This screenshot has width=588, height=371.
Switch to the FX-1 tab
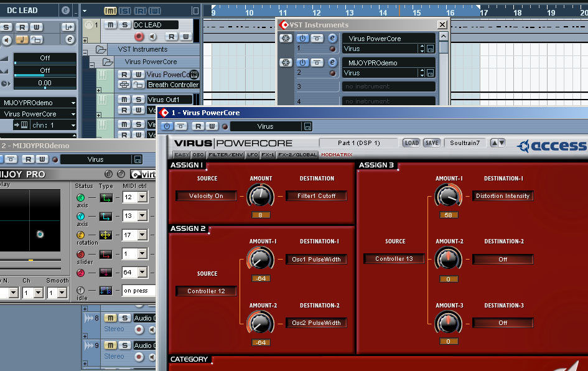pos(268,154)
